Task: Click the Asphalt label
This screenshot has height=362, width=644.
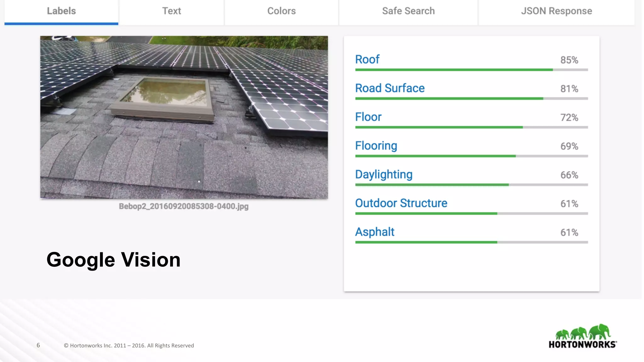Action: pos(375,232)
